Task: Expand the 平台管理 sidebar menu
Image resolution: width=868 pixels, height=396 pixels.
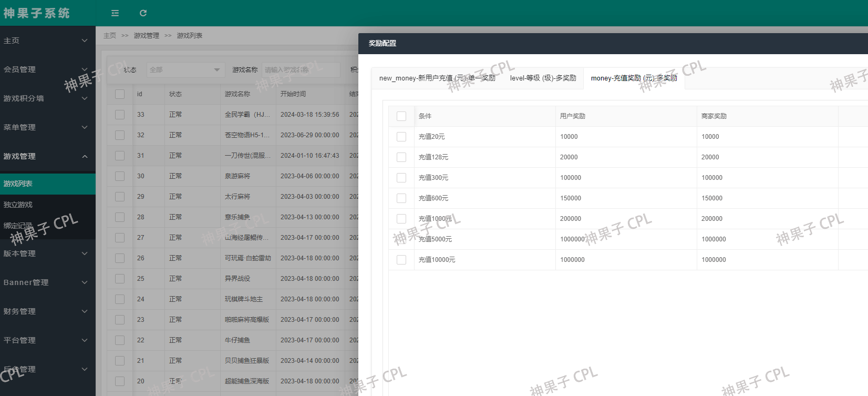Action: click(48, 340)
